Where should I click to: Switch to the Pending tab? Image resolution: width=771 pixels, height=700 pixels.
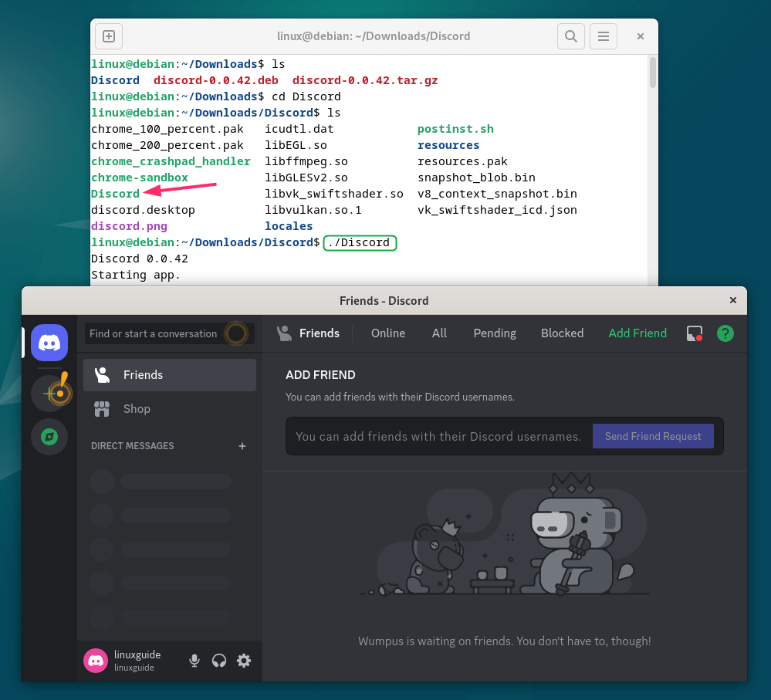tap(495, 333)
